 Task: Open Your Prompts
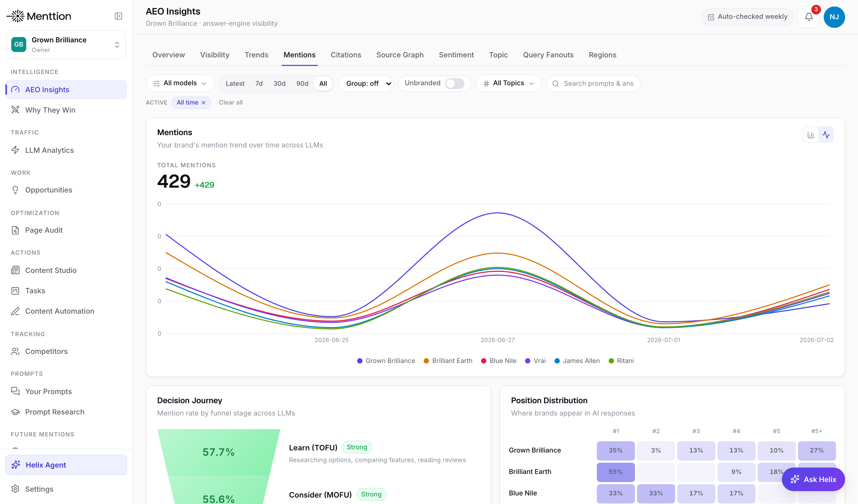(x=66, y=392)
